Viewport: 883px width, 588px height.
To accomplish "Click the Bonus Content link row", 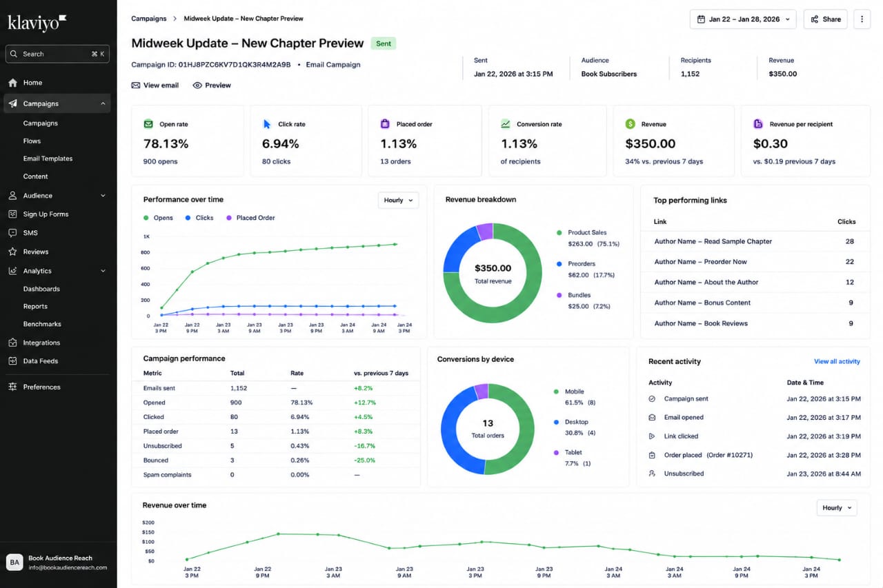I will pos(755,303).
